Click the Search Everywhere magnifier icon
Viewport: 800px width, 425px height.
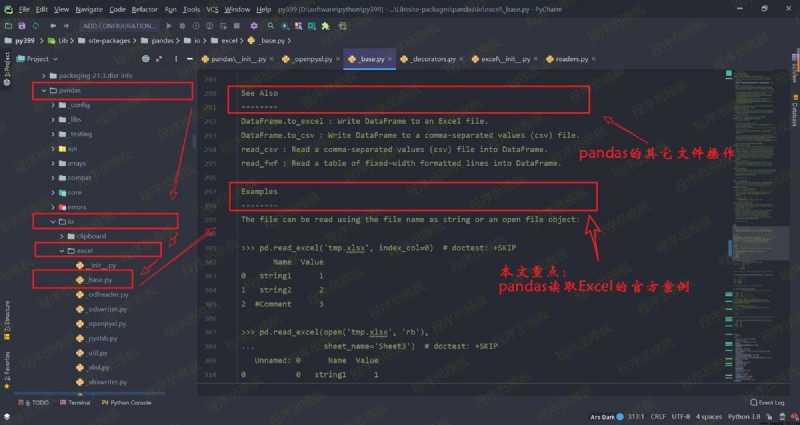pyautogui.click(x=271, y=26)
